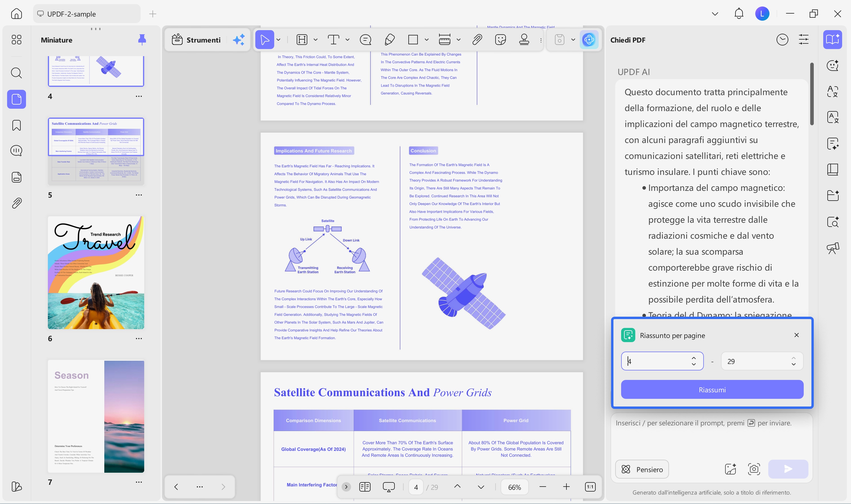Expand the measurement tool dropdown arrow

coord(458,40)
